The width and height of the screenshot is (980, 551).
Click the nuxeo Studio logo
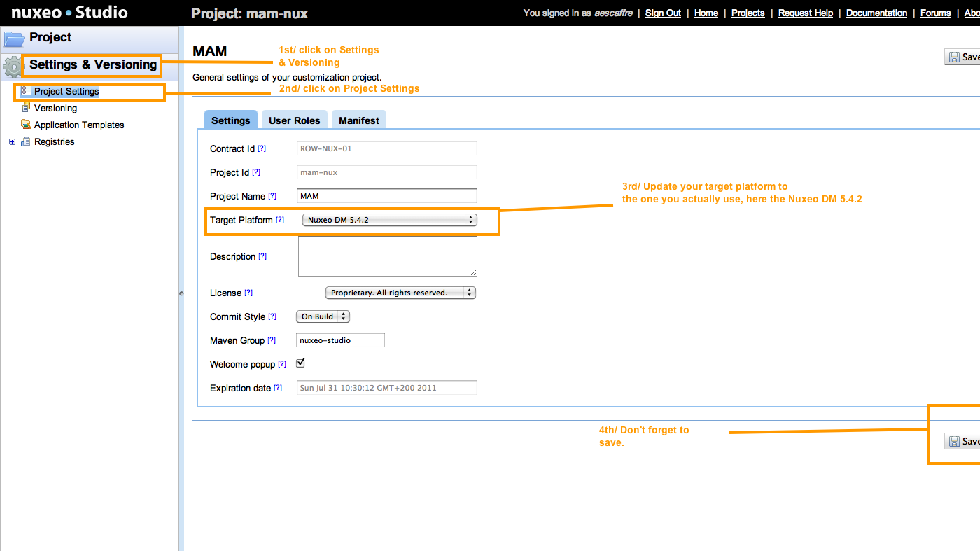69,12
